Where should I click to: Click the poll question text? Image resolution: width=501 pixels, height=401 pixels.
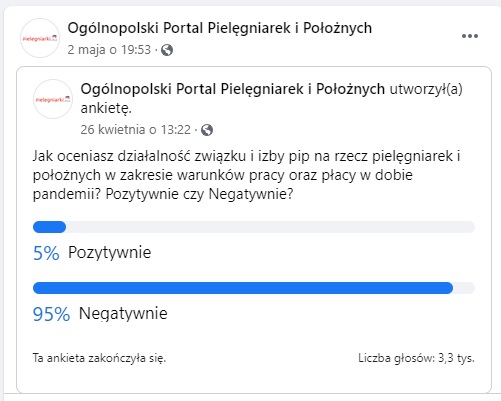tap(246, 175)
